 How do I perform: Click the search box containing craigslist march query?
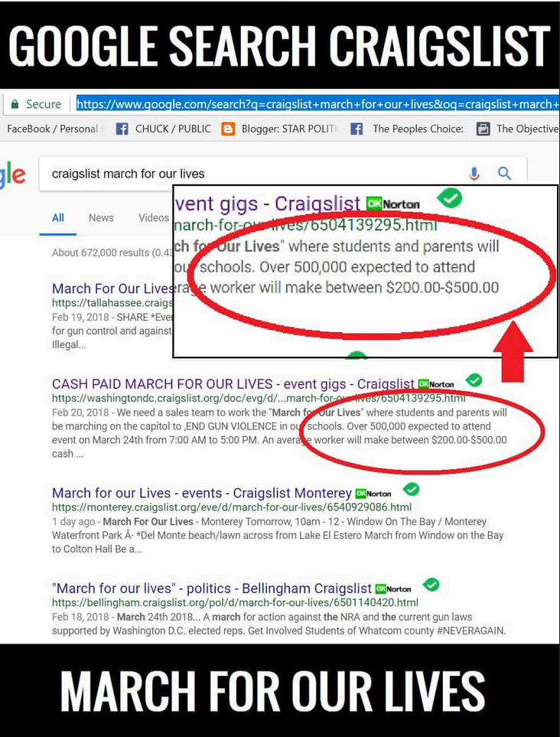pos(252,174)
